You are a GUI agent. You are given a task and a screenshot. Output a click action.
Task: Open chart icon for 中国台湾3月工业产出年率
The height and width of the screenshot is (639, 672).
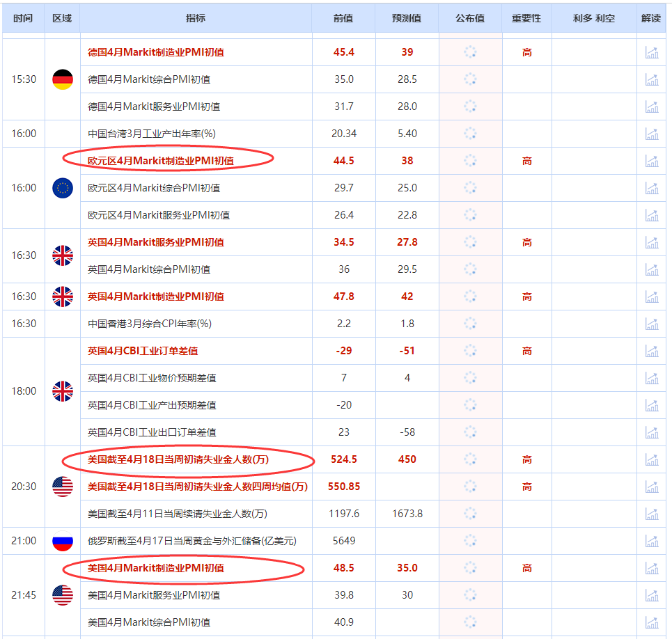652,134
